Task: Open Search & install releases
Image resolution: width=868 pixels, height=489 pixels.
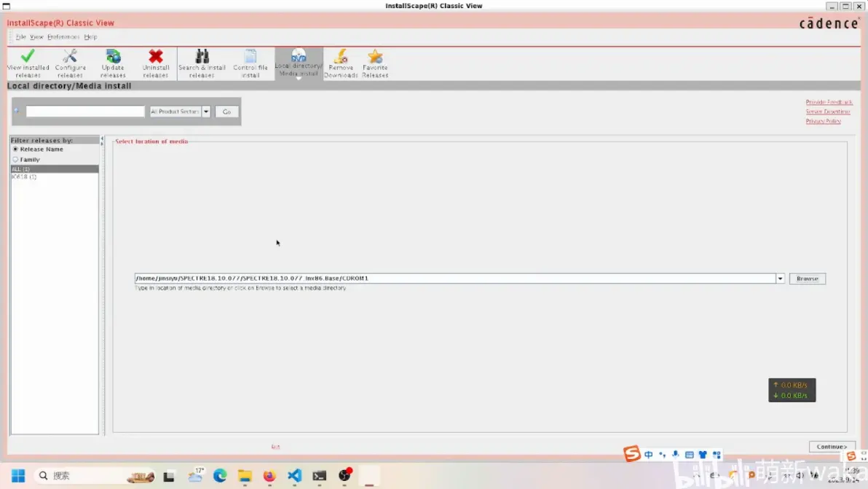Action: coord(202,63)
